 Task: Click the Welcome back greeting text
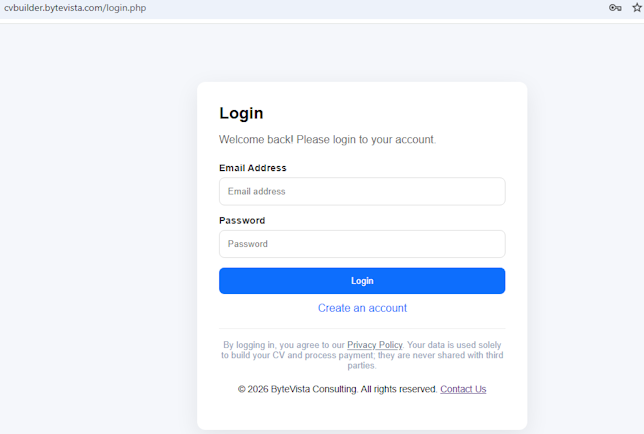pyautogui.click(x=327, y=140)
